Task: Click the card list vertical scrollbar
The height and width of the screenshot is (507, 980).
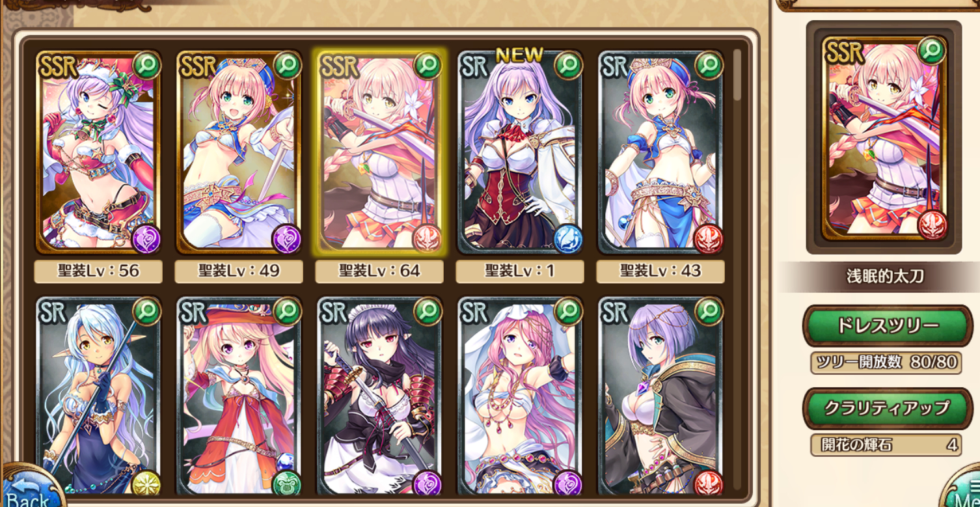Action: [x=737, y=75]
